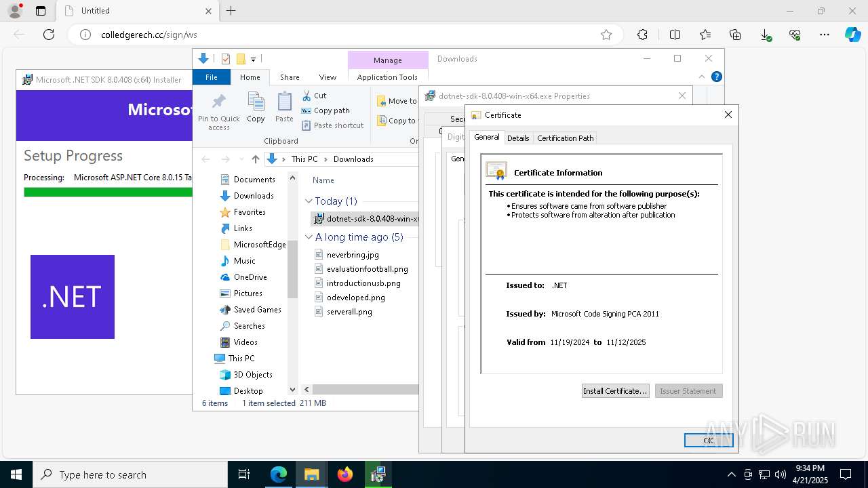Click Pin to Quick access icon
This screenshot has width=868, height=488.
coord(218,102)
